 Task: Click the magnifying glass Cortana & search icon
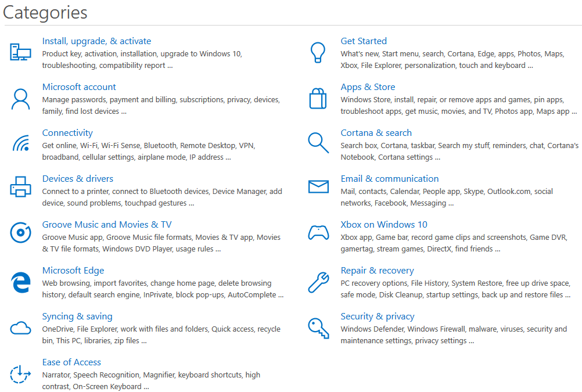pyautogui.click(x=318, y=143)
